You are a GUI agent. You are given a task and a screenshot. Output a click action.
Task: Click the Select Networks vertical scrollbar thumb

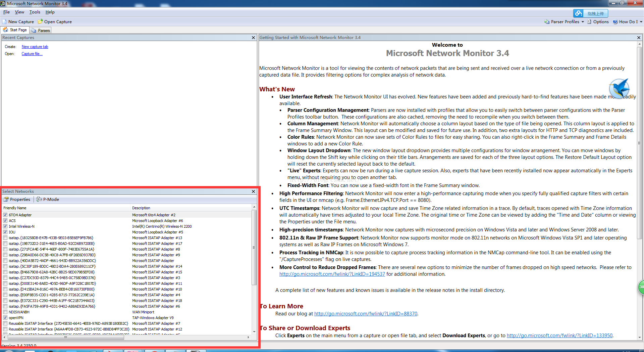pos(254,248)
